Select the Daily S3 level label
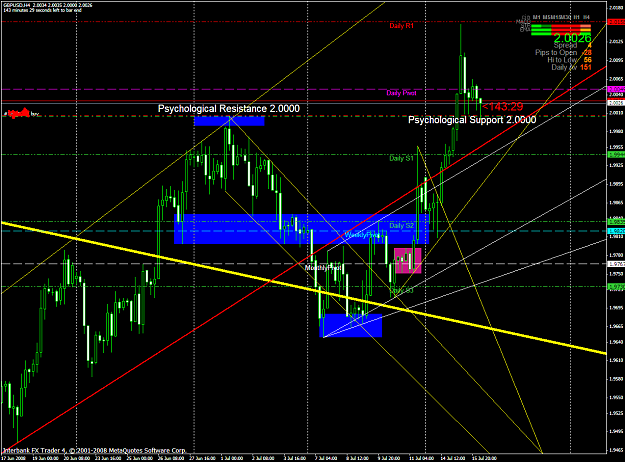The height and width of the screenshot is (462, 625). (x=402, y=290)
